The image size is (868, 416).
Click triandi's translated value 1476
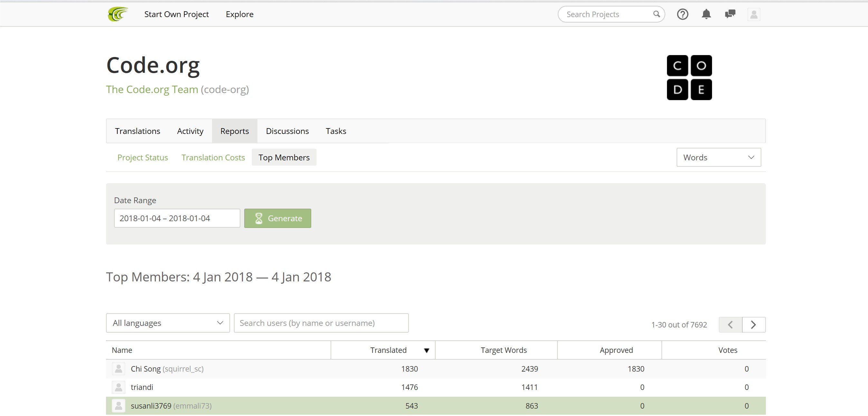click(x=409, y=387)
